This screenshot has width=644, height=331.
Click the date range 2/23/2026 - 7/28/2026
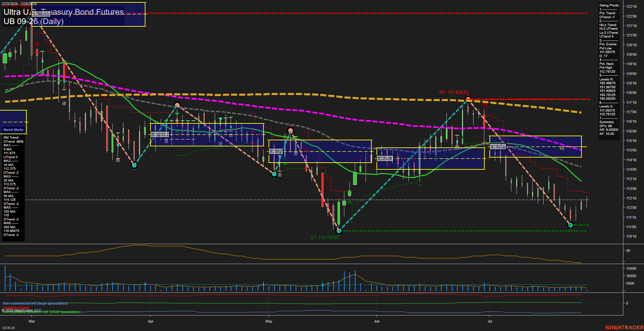click(19, 4)
